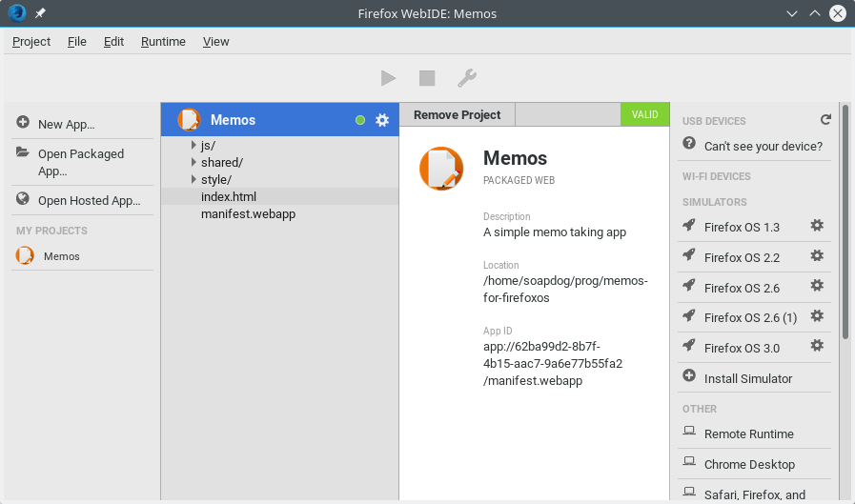Launch the Firefox OS 2.6 simulator label
The image size is (855, 504).
pyautogui.click(x=742, y=288)
